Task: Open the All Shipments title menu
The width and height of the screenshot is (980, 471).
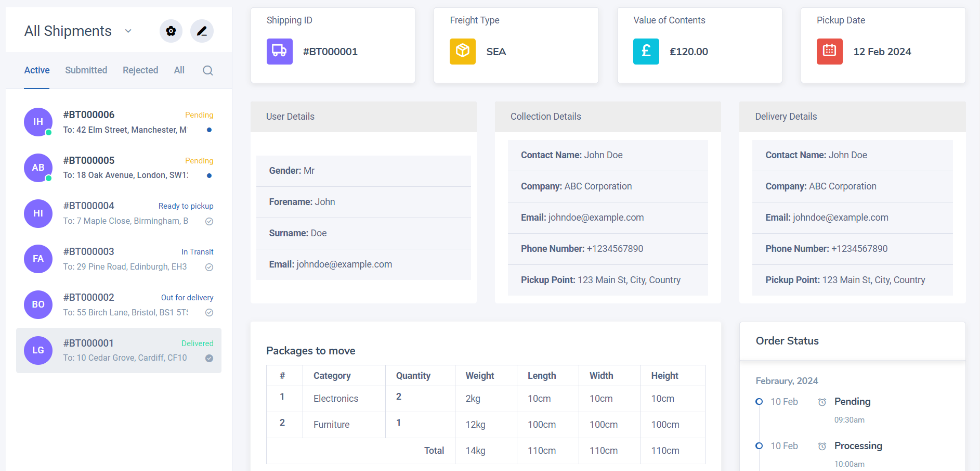Action: [x=68, y=31]
